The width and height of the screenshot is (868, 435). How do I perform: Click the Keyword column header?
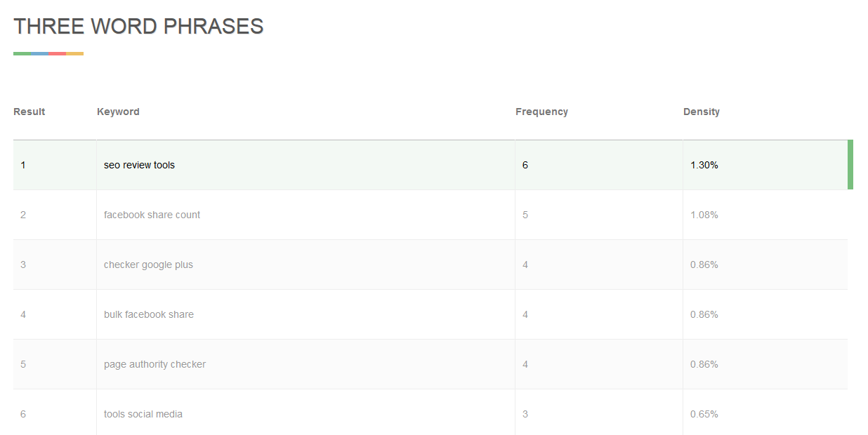[118, 112]
